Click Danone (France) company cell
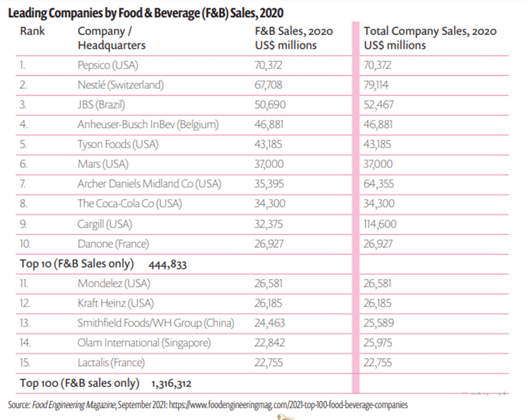This screenshot has height=420, width=529. click(x=113, y=243)
